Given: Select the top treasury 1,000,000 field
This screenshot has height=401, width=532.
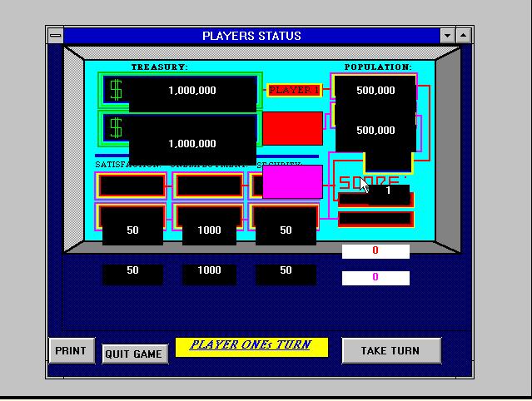Looking at the screenshot, I should pyautogui.click(x=192, y=91).
